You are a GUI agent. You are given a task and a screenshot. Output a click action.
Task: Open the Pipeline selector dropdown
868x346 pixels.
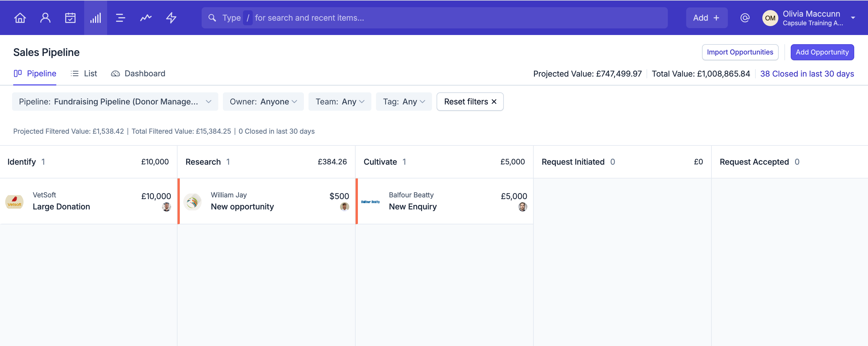(x=115, y=102)
